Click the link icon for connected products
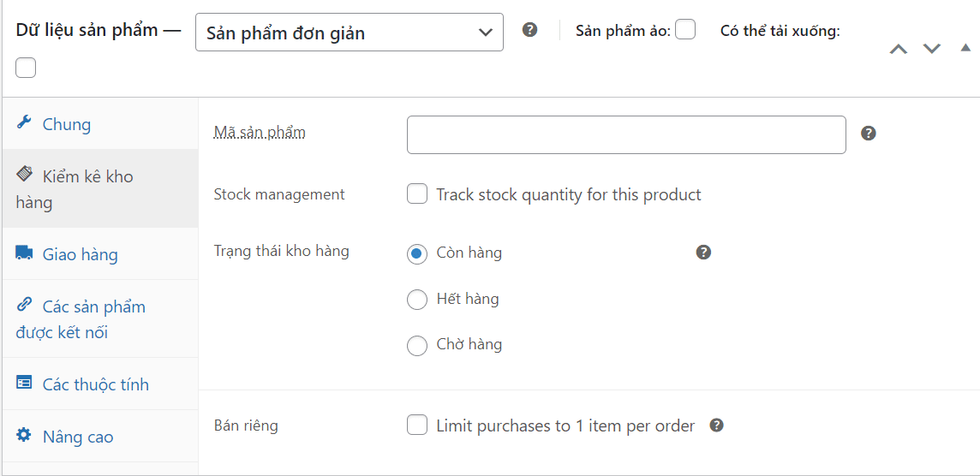This screenshot has height=476, width=980. pyautogui.click(x=24, y=305)
